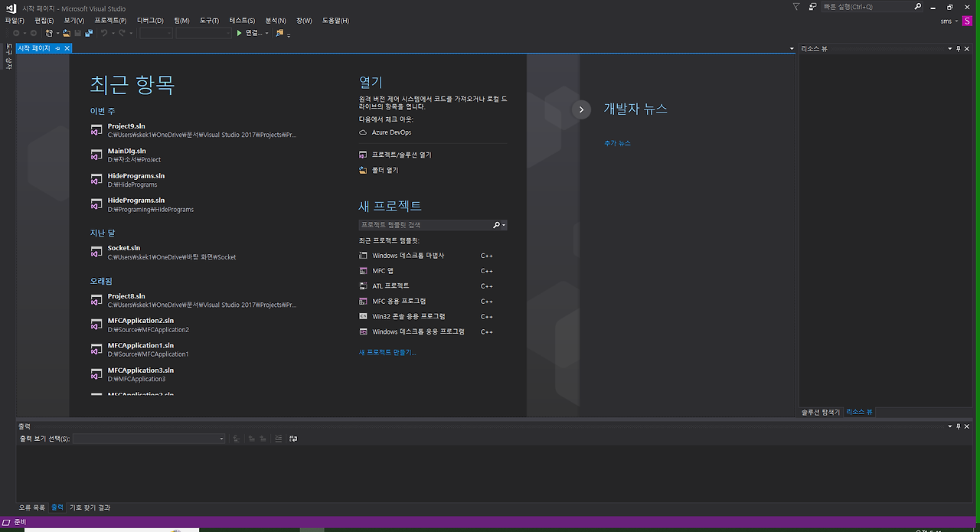
Task: Click the notifications flag icon in the title bar
Action: [795, 6]
